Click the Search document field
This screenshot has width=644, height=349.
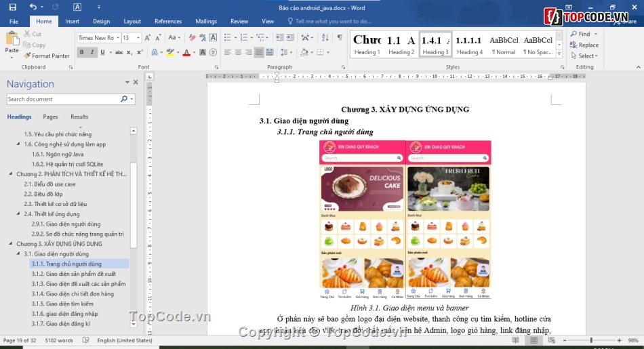tap(63, 99)
